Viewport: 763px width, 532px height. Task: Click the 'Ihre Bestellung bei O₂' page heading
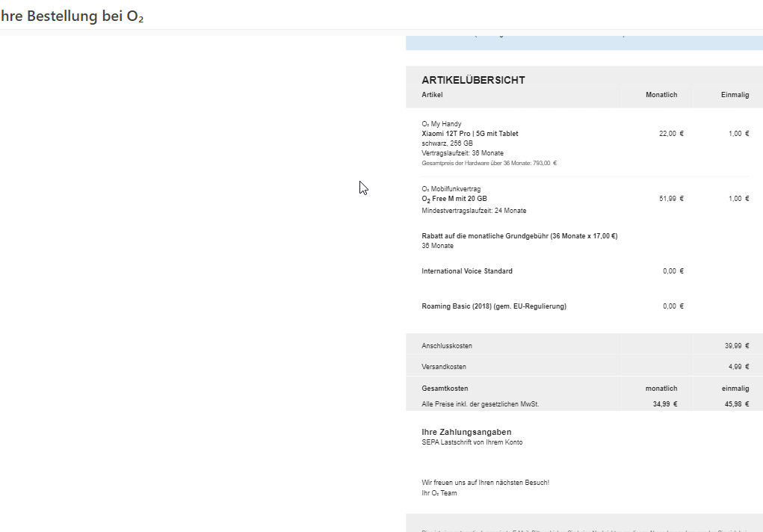click(x=72, y=16)
